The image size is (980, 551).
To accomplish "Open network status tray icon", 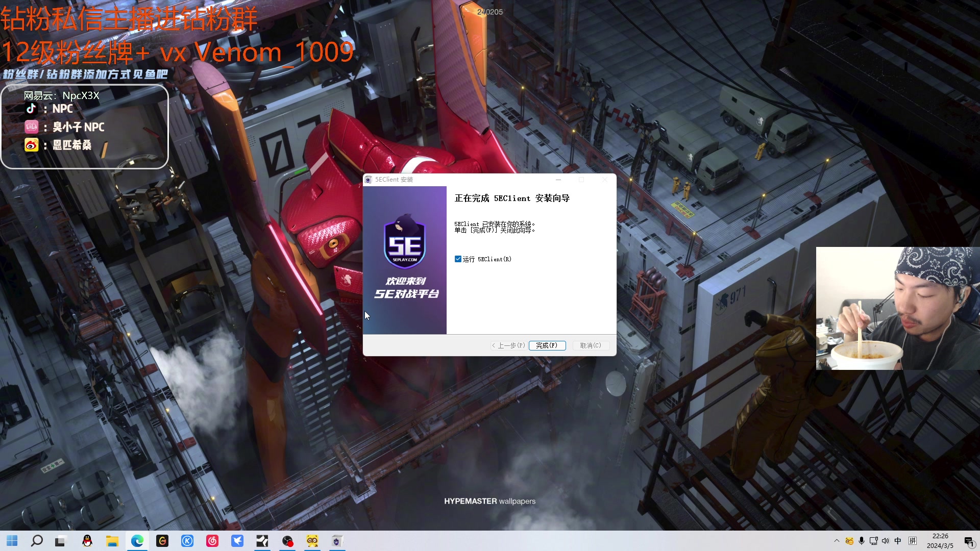I will pos(873,541).
